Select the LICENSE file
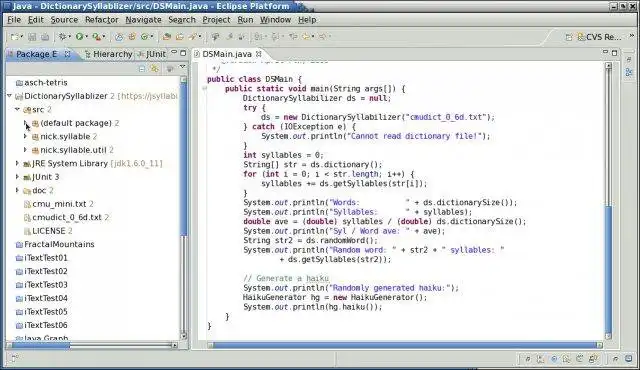Image resolution: width=640 pixels, height=370 pixels. pos(48,230)
